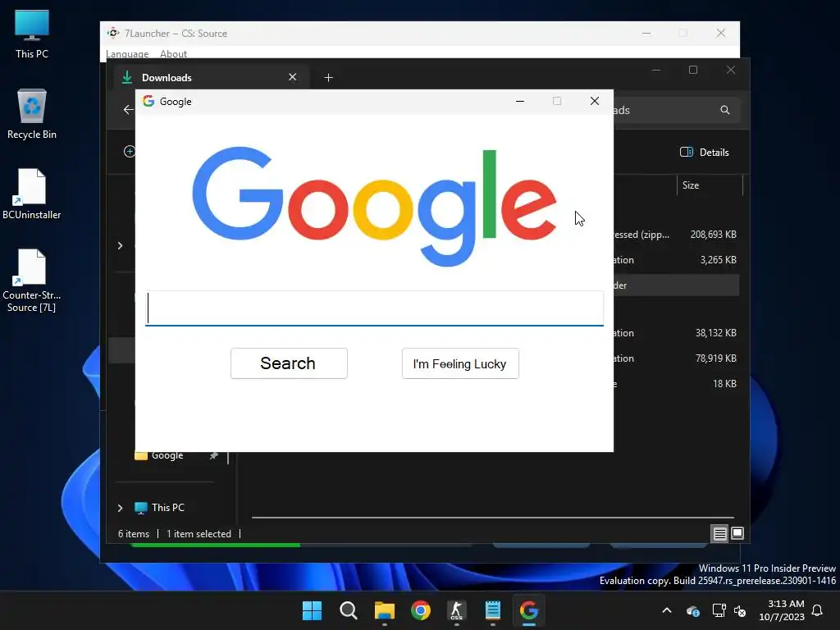
Task: Open the Notepad taskbar icon
Action: tap(493, 610)
